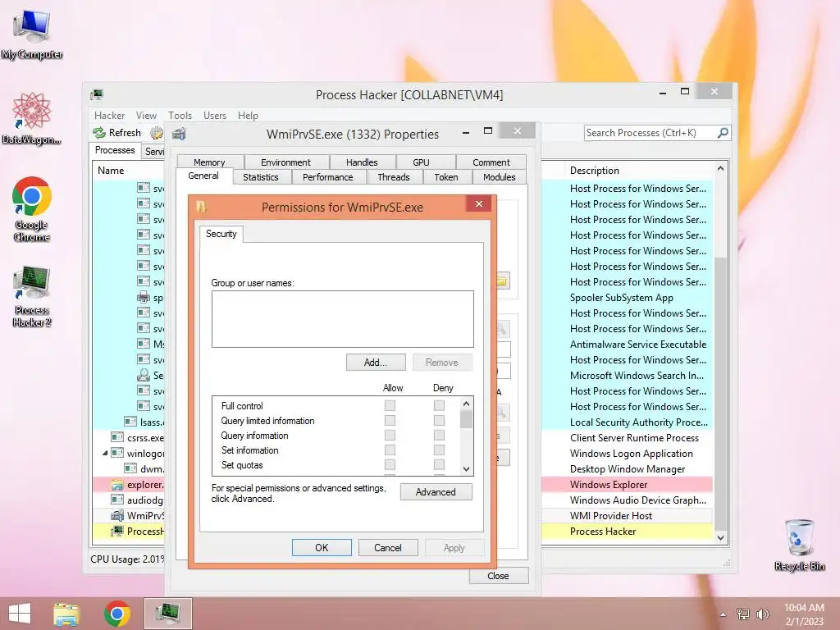Open Chrome from the taskbar

click(117, 614)
